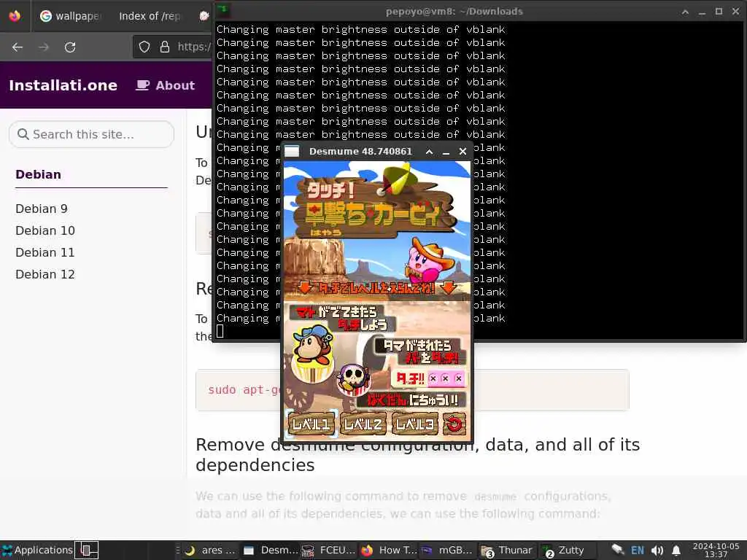
Task: Open the Applications menu
Action: [x=37, y=550]
